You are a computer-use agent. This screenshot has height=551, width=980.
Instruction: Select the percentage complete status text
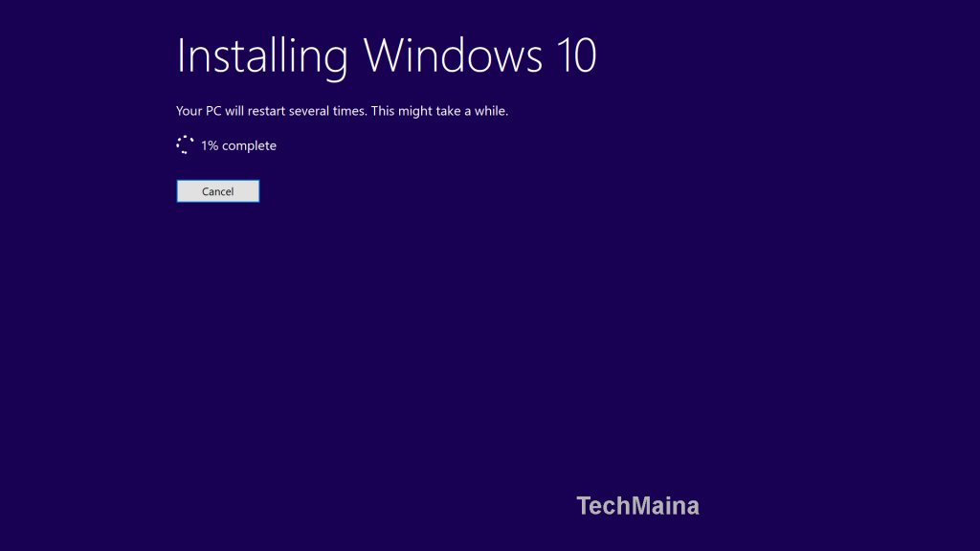tap(237, 145)
